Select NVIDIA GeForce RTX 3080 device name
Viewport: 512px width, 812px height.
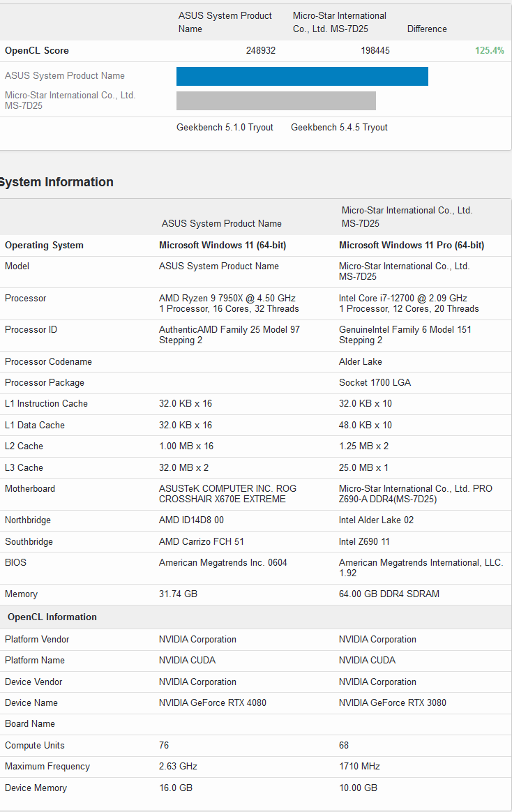tap(393, 703)
